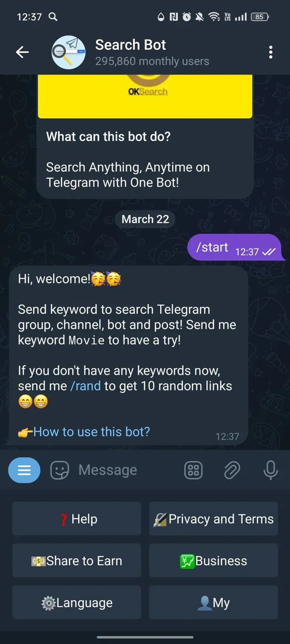Screen dimensions: 290x644
Task: Open the Search Bot profile avatar
Action: point(68,52)
